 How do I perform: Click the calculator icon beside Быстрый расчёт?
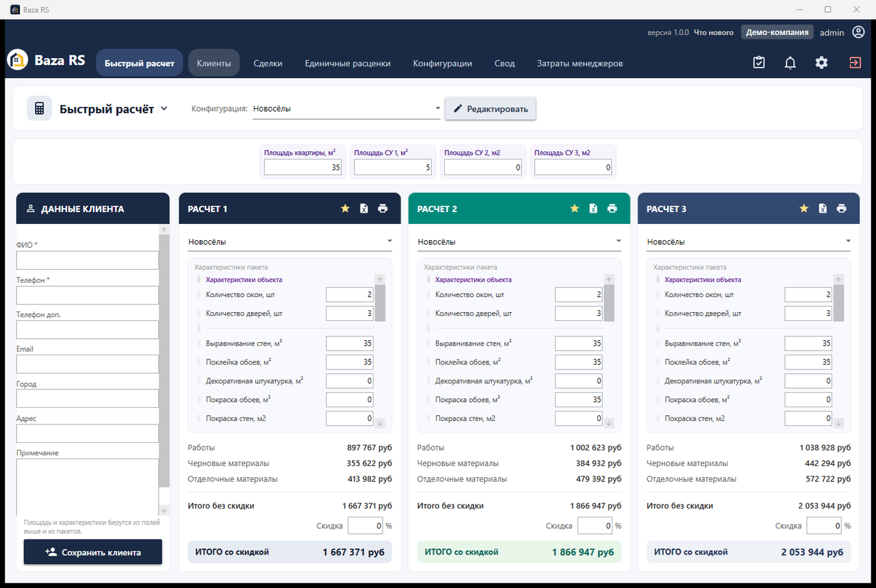tap(39, 108)
